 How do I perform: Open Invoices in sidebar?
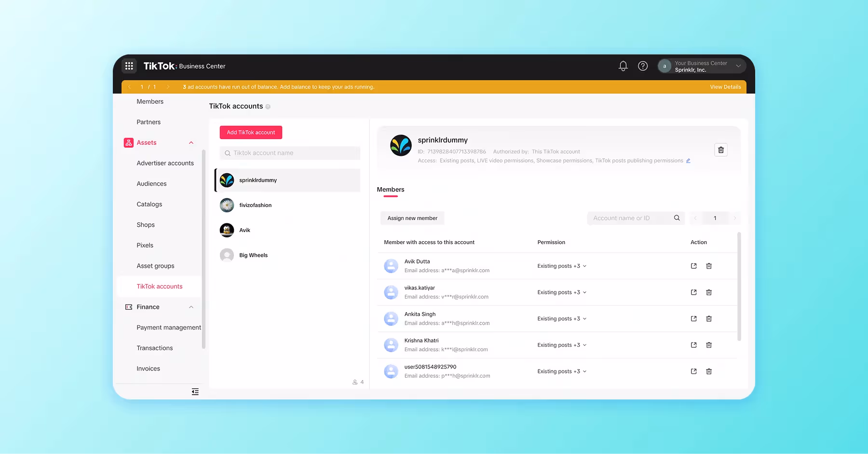click(x=148, y=369)
